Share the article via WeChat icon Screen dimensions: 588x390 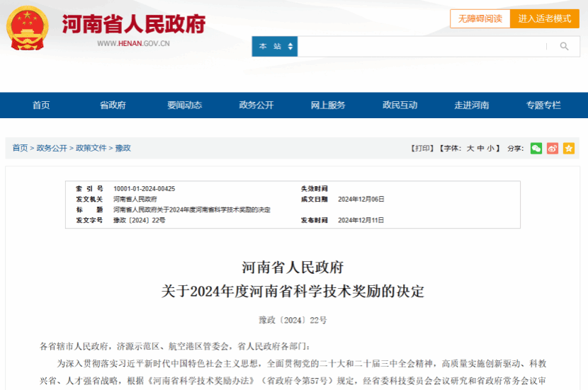(x=536, y=148)
